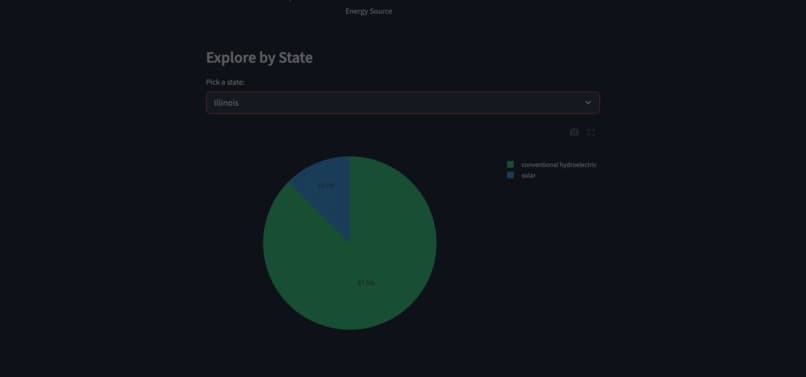
Task: Open the Illinois state selector
Action: click(x=402, y=102)
